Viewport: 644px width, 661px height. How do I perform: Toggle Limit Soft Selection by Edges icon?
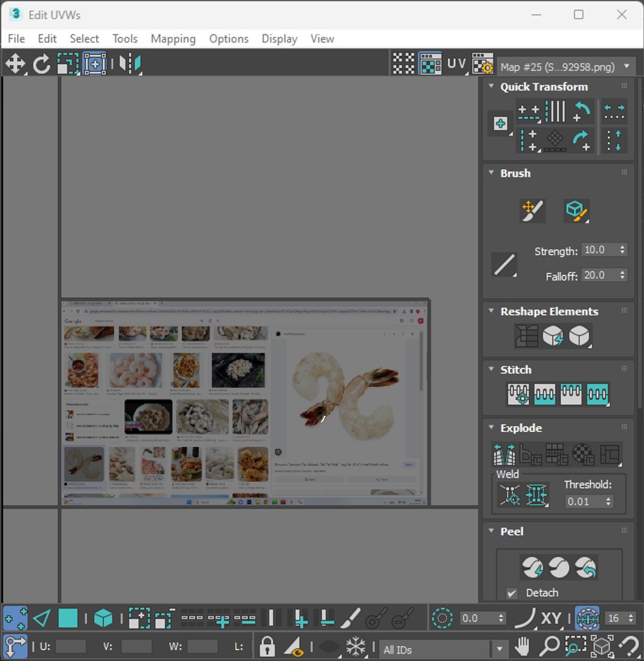(x=587, y=618)
